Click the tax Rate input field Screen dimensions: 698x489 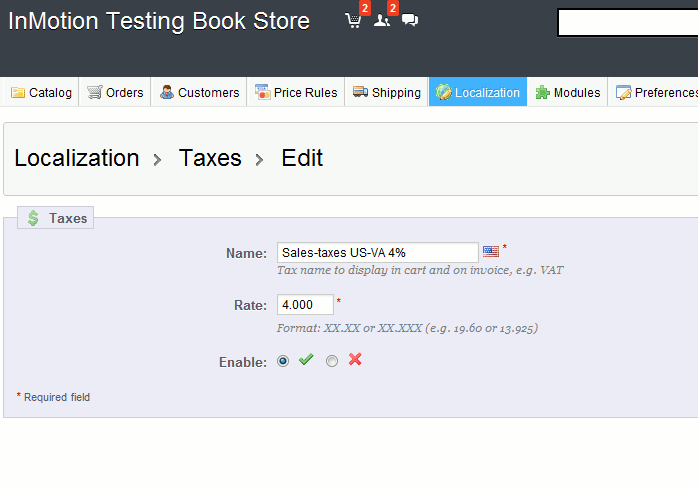coord(304,305)
